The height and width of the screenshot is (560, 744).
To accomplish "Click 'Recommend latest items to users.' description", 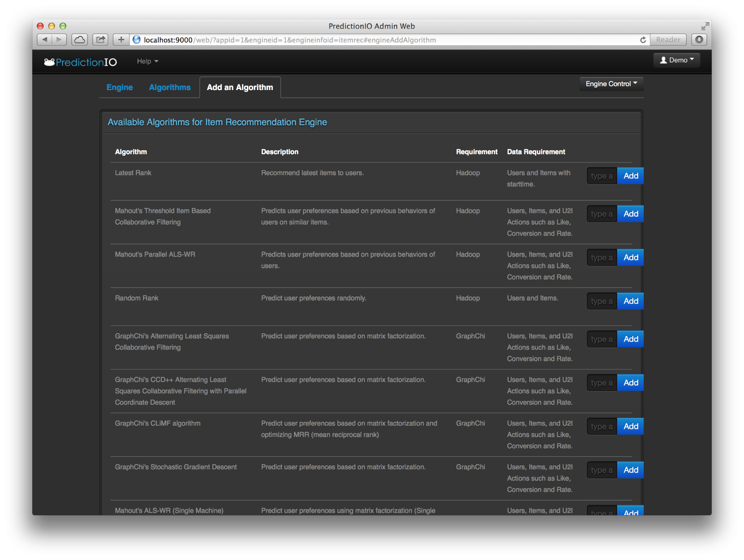I will (312, 173).
